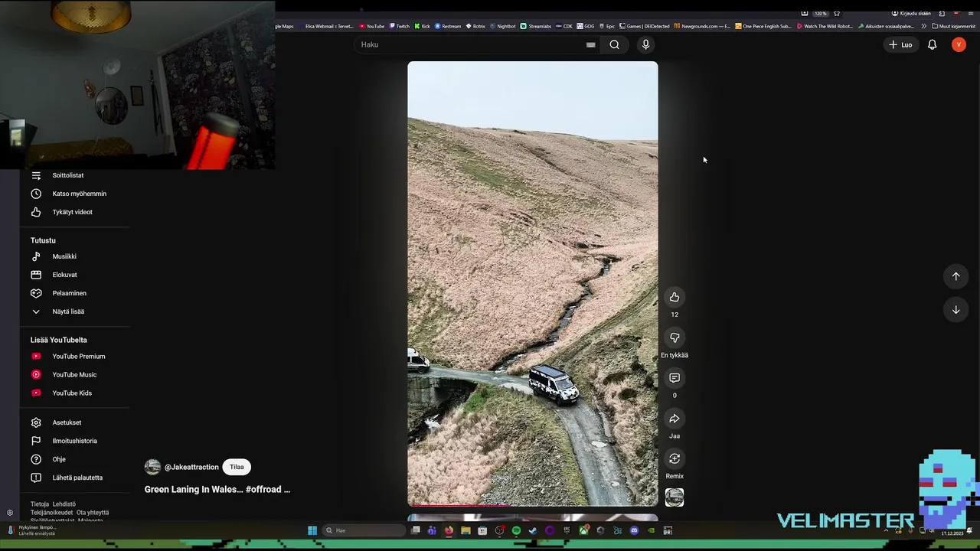Open the Windows Start button
Image resolution: width=980 pixels, height=551 pixels.
[x=312, y=530]
